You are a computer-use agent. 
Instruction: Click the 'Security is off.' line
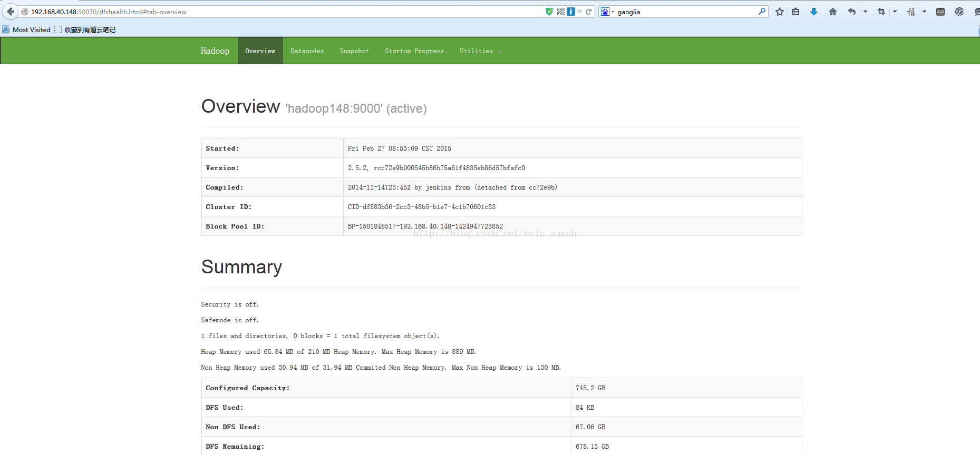[230, 304]
